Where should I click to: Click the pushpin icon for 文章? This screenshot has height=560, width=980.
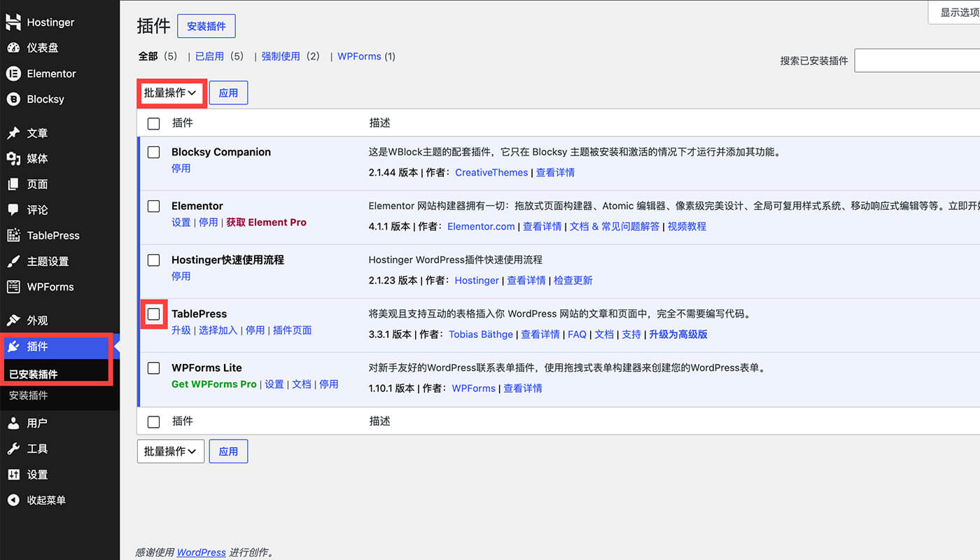(x=13, y=133)
